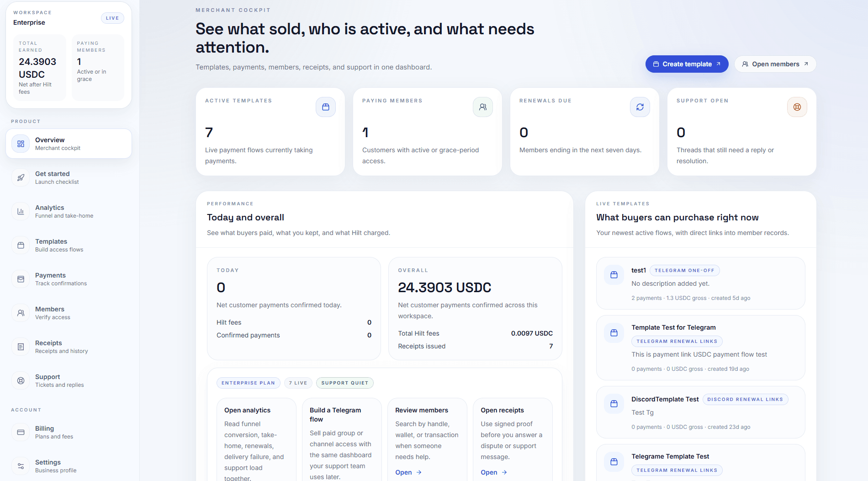Click the Open receipts card title

(x=502, y=410)
